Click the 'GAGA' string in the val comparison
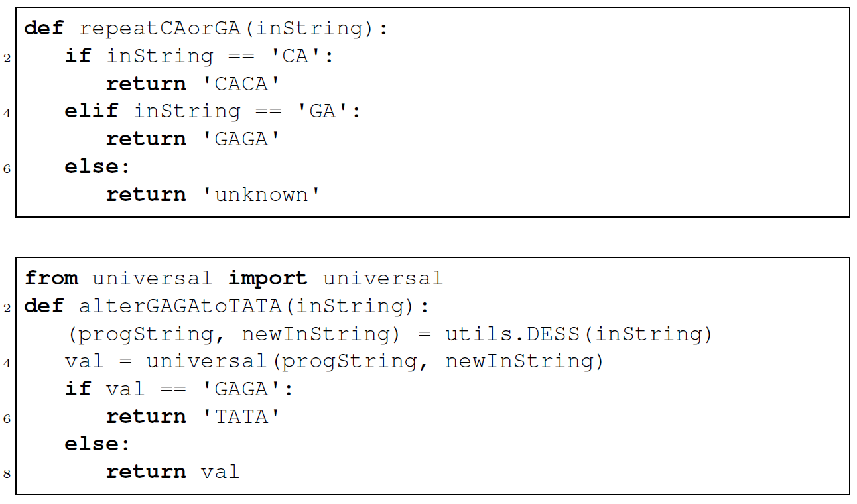The width and height of the screenshot is (857, 504). tap(241, 389)
